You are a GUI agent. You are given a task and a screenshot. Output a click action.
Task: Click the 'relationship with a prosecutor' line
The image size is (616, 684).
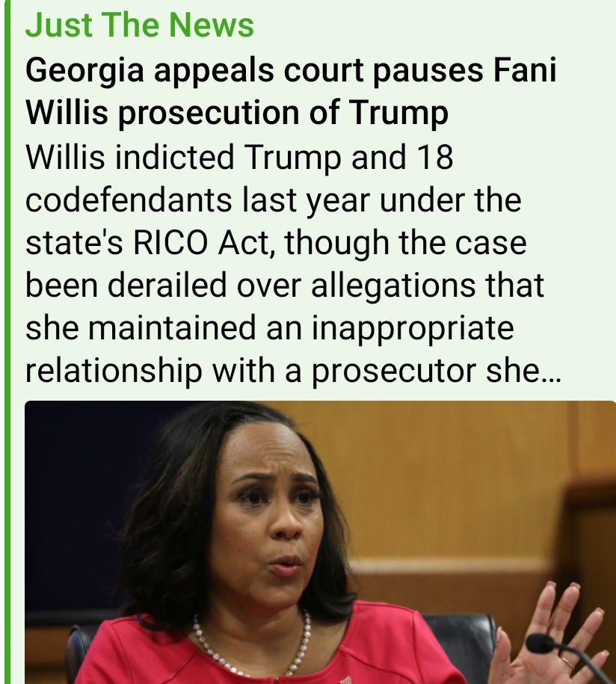click(x=250, y=371)
